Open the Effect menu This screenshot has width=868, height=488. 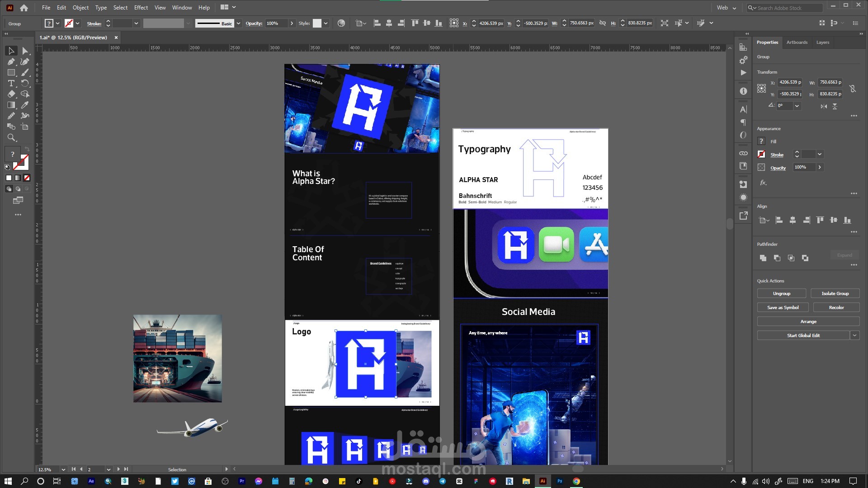(141, 8)
